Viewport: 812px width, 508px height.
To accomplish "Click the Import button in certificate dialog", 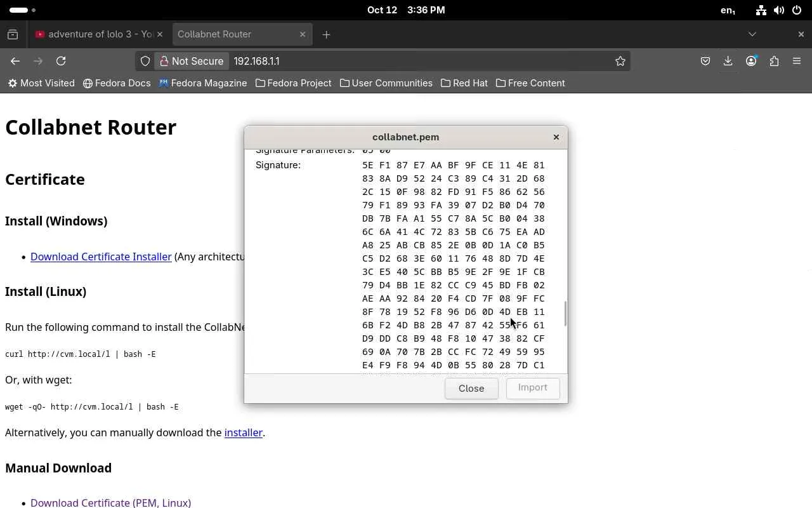I will (x=533, y=388).
